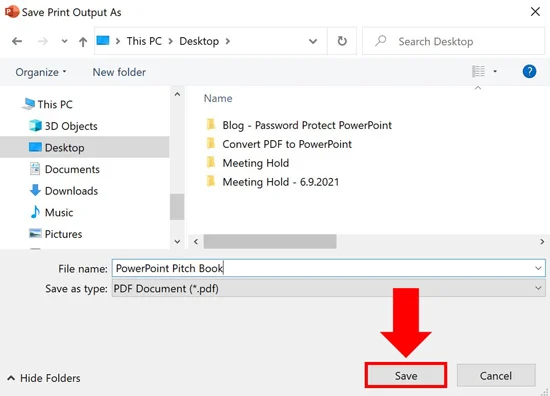Screen dimensions: 550x396
Task: Open Pictures in the navigation tree
Action: pos(63,234)
